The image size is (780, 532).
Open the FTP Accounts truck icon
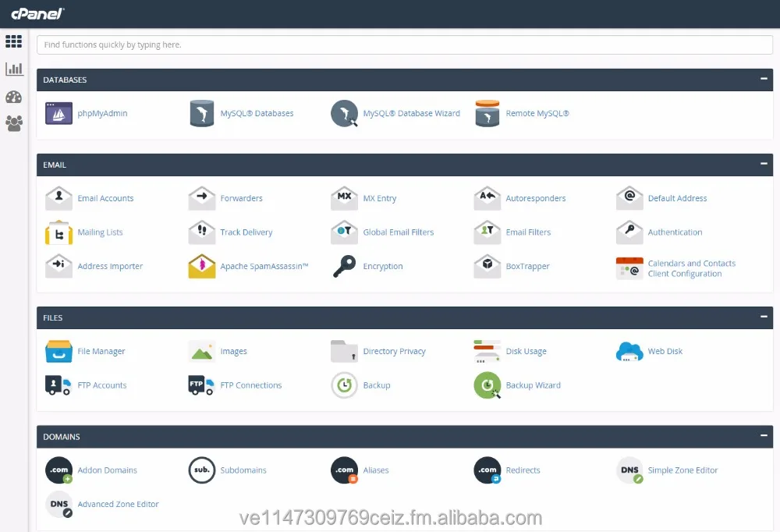tap(58, 385)
